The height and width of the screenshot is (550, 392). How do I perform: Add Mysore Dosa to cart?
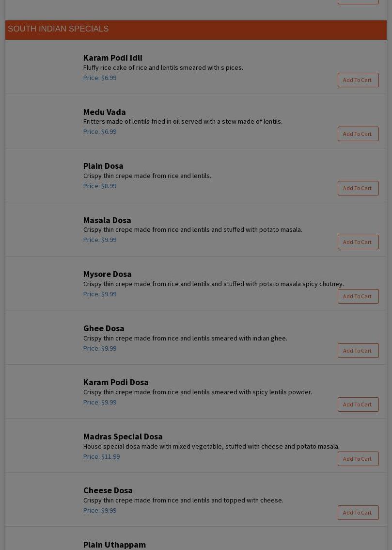coord(358,296)
